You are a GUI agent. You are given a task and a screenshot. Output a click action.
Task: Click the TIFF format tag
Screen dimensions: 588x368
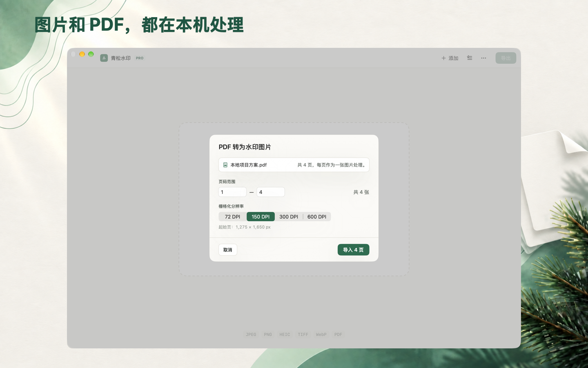(x=303, y=334)
